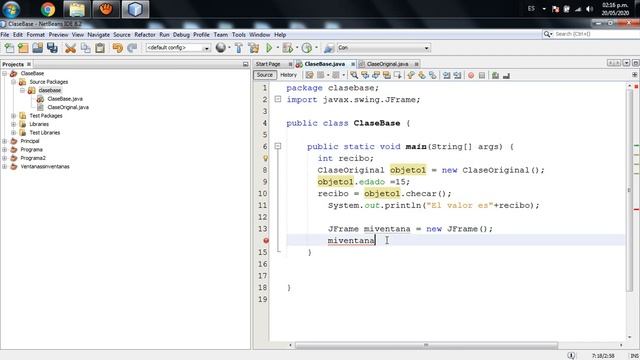The height and width of the screenshot is (360, 640).
Task: Select ClaseOriginal.java in project tree
Action: coord(68,107)
